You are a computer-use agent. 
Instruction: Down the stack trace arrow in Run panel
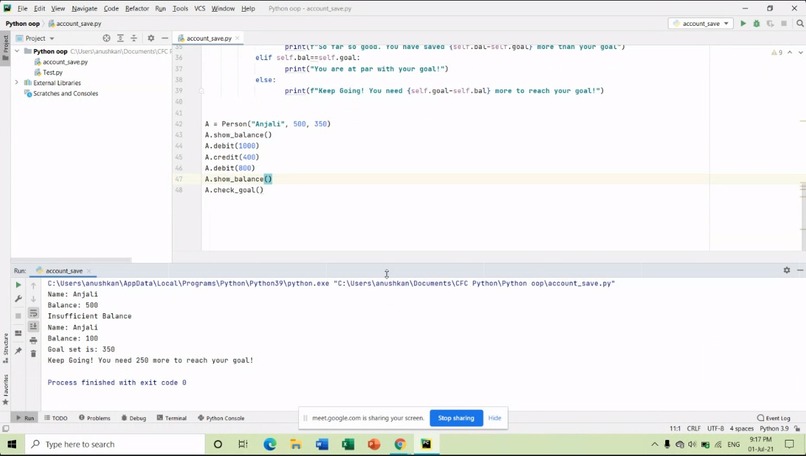33,299
